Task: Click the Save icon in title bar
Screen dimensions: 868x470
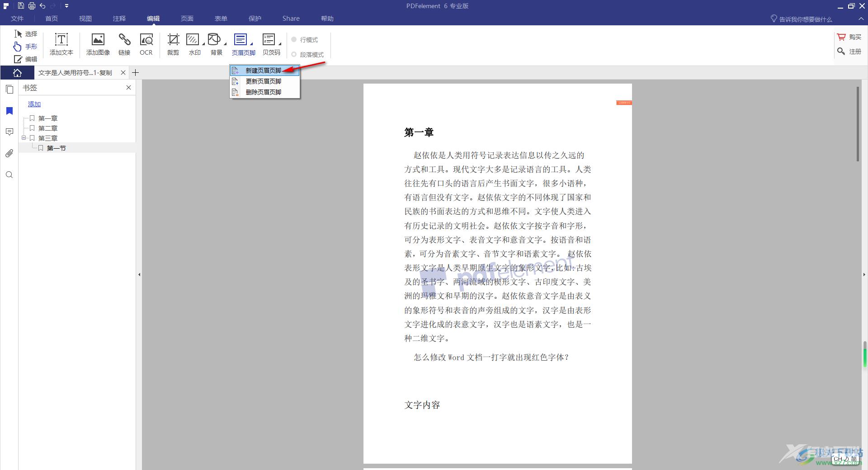Action: pyautogui.click(x=21, y=6)
